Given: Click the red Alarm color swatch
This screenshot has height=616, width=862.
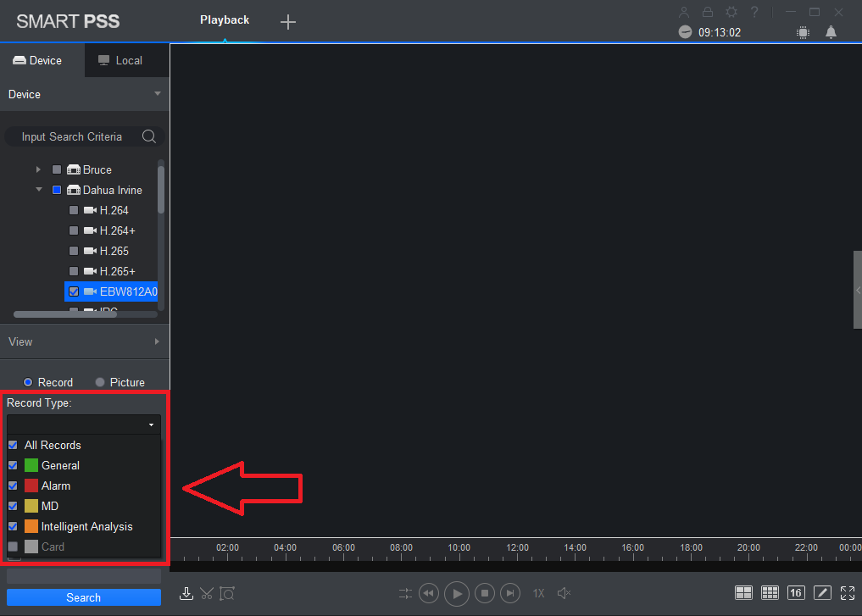Looking at the screenshot, I should [31, 486].
